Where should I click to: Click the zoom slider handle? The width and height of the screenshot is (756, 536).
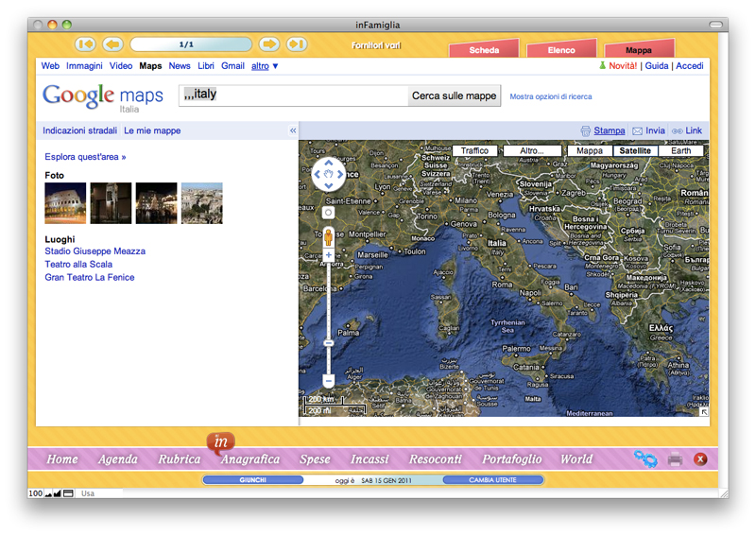click(328, 343)
